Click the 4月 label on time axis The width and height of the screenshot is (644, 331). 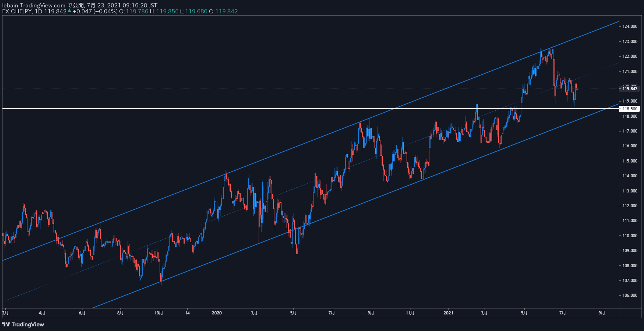click(42, 313)
